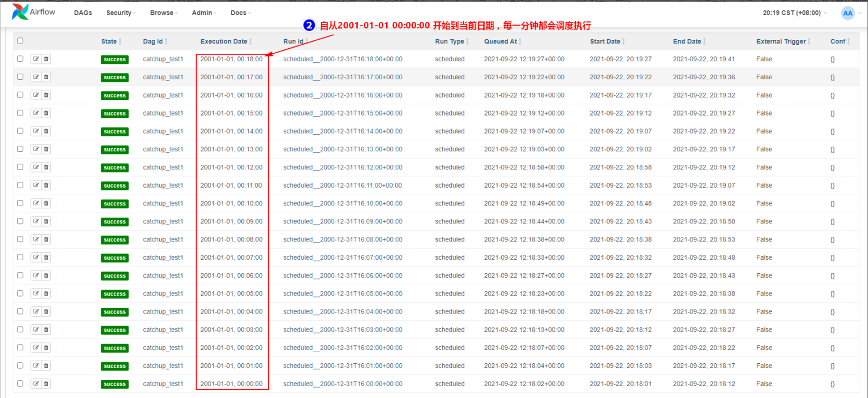Image resolution: width=868 pixels, height=398 pixels.
Task: Edit the 00:13:00 execution date record
Action: pyautogui.click(x=36, y=149)
